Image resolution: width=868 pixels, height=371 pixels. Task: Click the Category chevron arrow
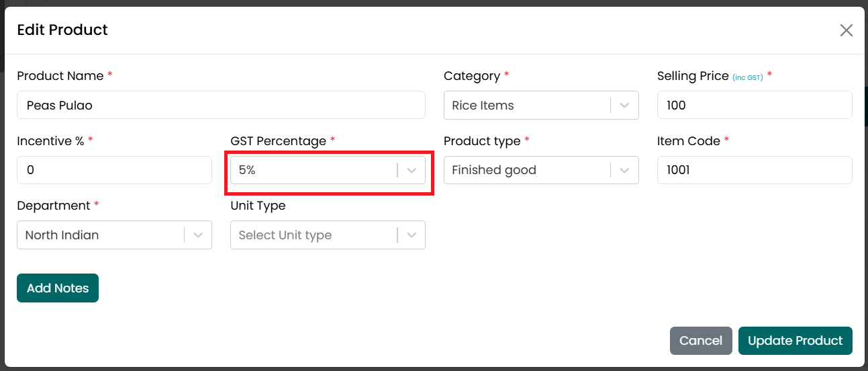624,106
